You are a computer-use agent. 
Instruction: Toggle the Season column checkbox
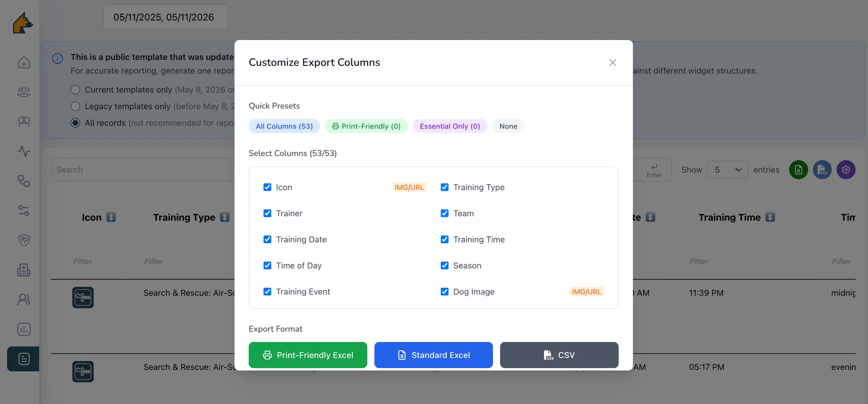(x=444, y=265)
